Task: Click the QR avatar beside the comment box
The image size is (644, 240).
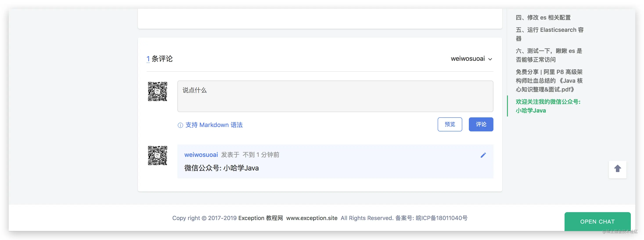Action: coord(158,91)
